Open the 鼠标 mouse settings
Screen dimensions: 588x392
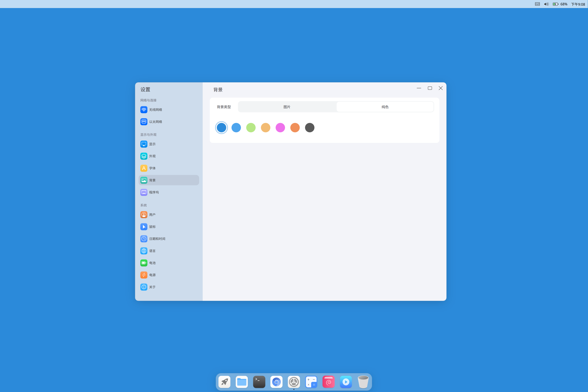tap(152, 227)
